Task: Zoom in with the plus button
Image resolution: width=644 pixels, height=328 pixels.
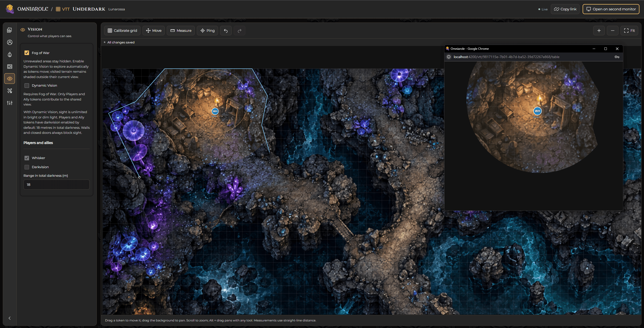Action: click(x=599, y=31)
